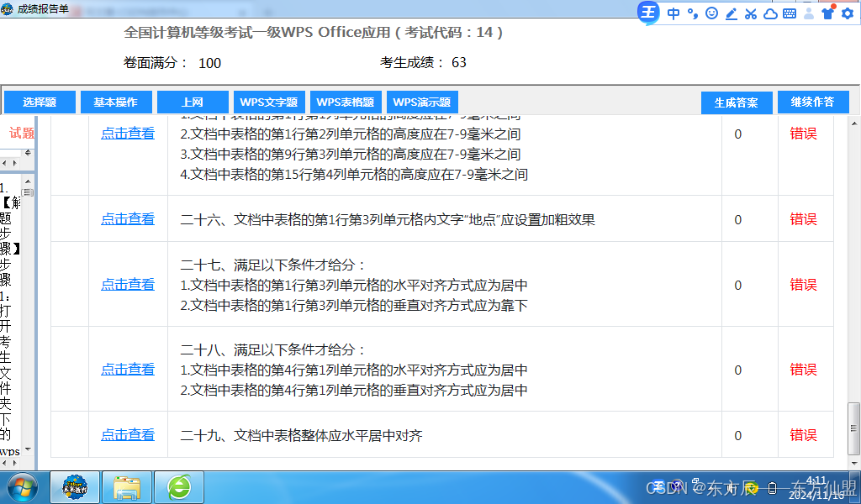Click the results list scroll-up arrow
The image size is (861, 504).
854,123
